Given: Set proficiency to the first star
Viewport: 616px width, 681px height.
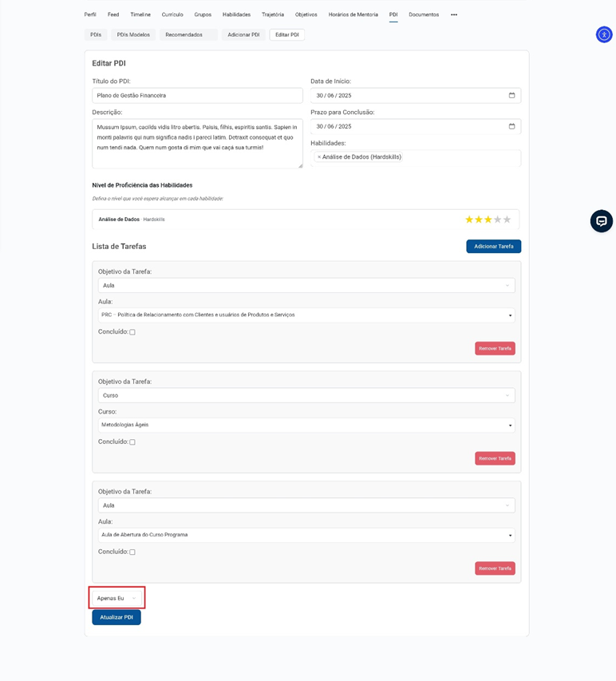Looking at the screenshot, I should (469, 220).
